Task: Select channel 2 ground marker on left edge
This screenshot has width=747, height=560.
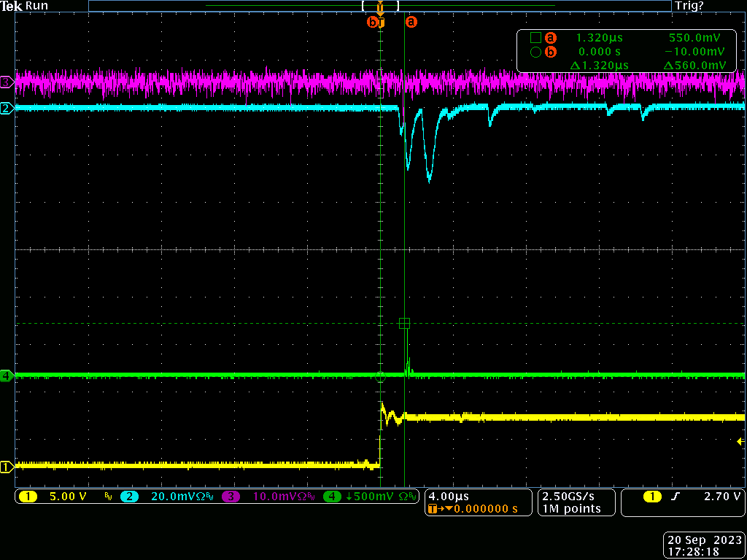Action: [x=7, y=109]
